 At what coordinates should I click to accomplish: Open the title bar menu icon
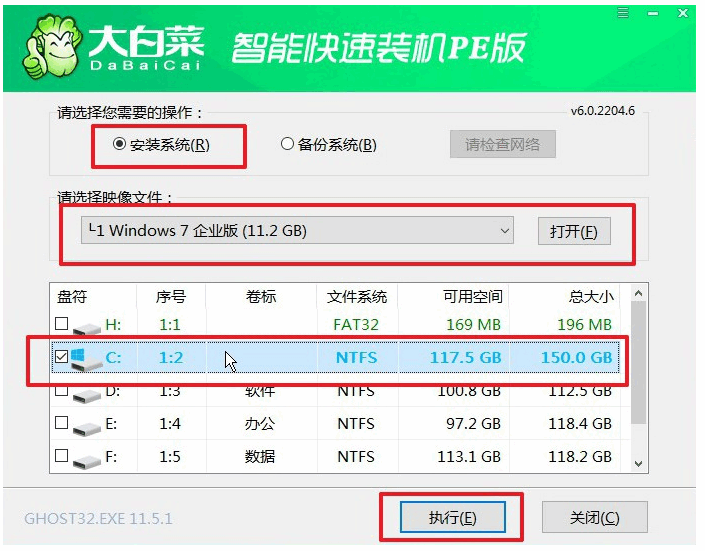623,13
